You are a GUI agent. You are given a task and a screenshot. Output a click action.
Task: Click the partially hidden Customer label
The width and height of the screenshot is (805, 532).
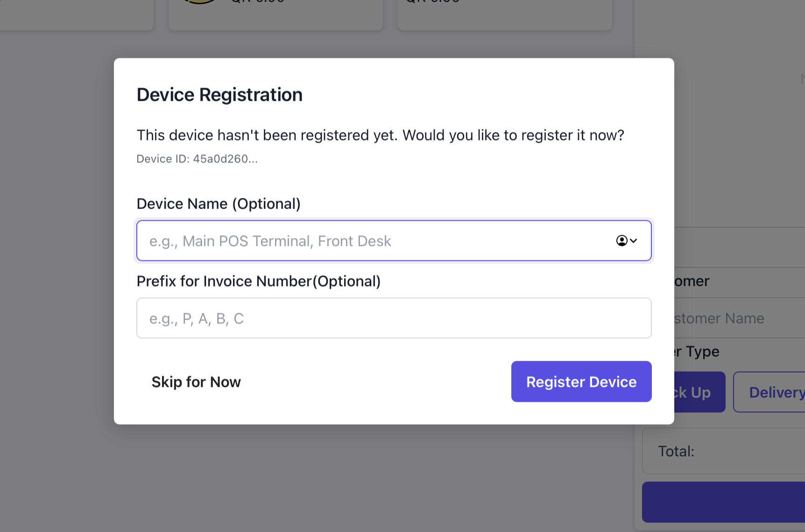692,281
